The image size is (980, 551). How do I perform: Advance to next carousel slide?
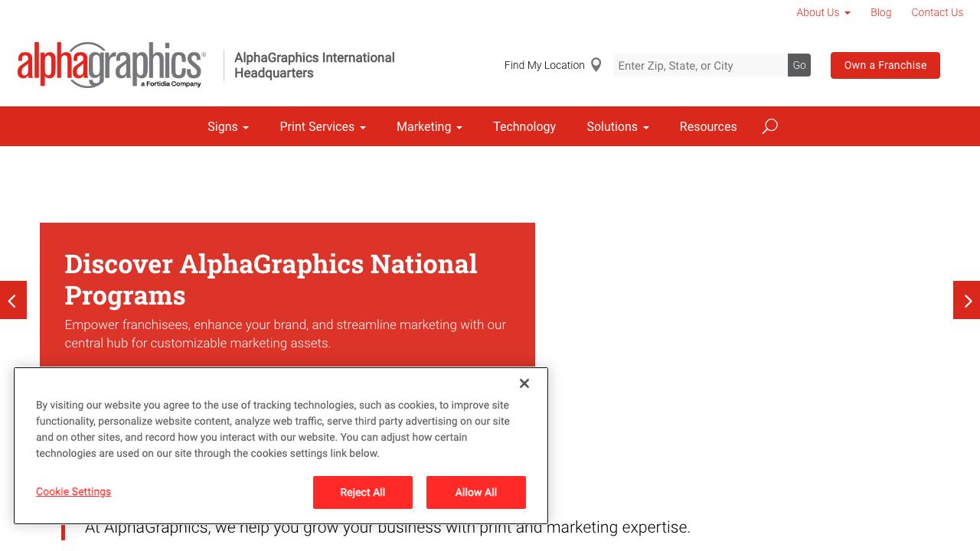[x=966, y=300]
